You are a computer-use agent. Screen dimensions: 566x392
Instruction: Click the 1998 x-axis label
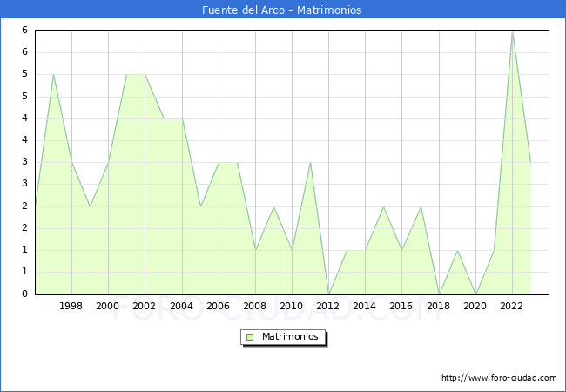point(71,306)
